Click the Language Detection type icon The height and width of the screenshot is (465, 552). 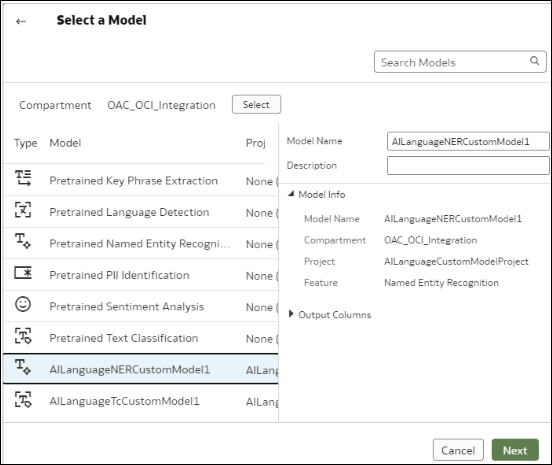pyautogui.click(x=23, y=210)
